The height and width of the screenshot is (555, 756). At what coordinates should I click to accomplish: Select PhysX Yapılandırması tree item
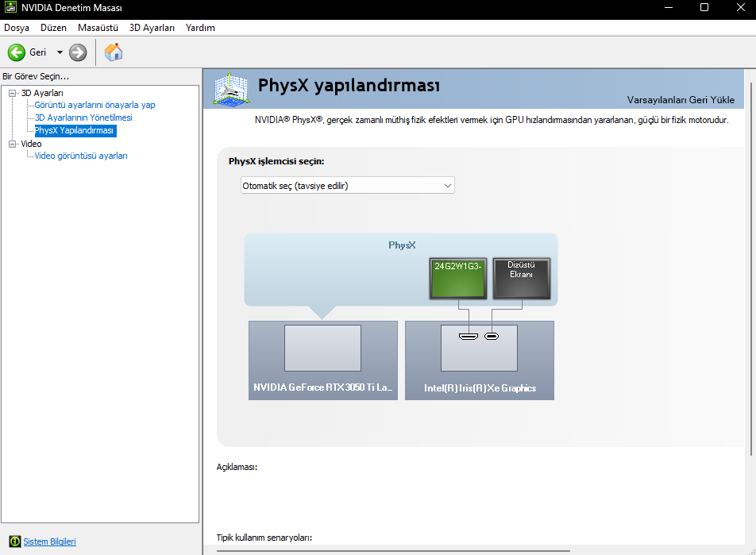[75, 130]
